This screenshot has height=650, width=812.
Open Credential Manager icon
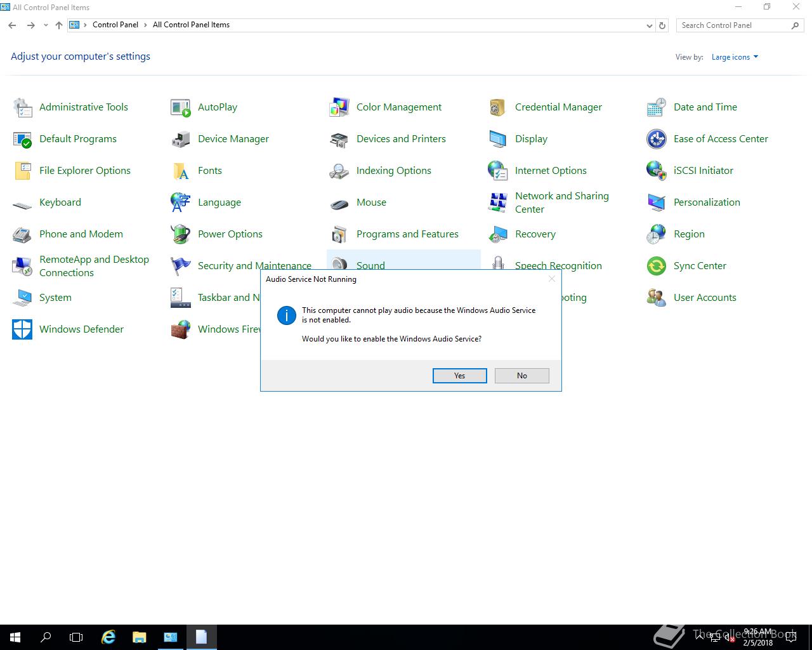click(498, 107)
